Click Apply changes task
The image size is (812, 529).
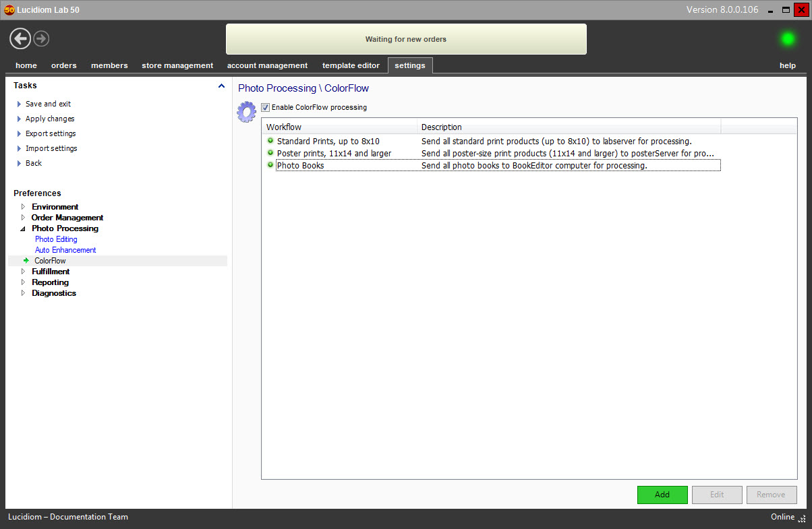(x=50, y=119)
